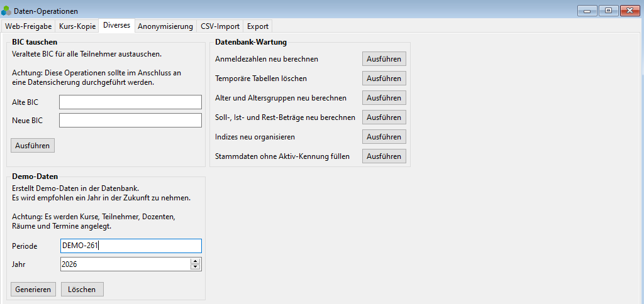Increase Jahr with the up arrow
The image size is (644, 304).
tap(196, 261)
